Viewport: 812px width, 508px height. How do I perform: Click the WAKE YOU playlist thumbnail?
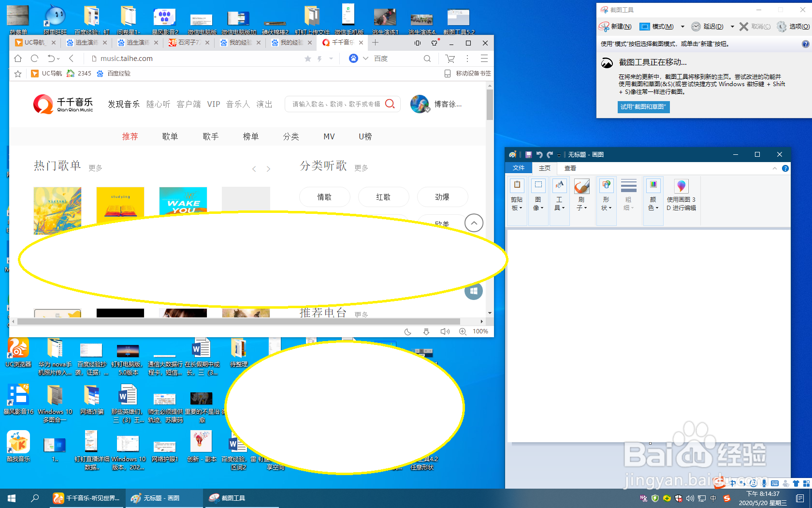[x=183, y=200]
